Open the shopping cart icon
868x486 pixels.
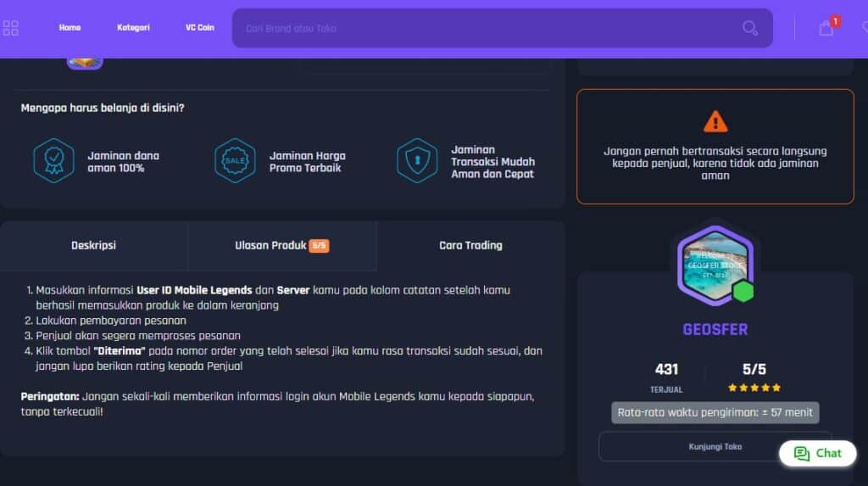pos(826,28)
